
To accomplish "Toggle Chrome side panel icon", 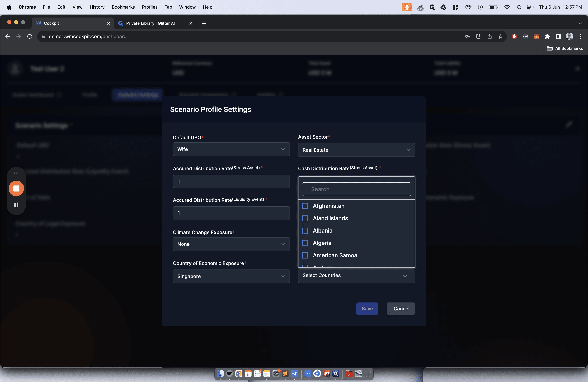I will pyautogui.click(x=558, y=37).
